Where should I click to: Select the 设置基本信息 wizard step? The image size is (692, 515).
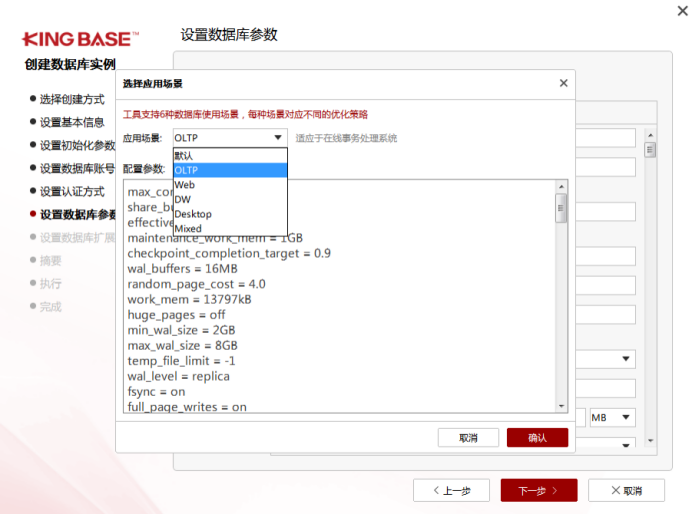click(72, 122)
